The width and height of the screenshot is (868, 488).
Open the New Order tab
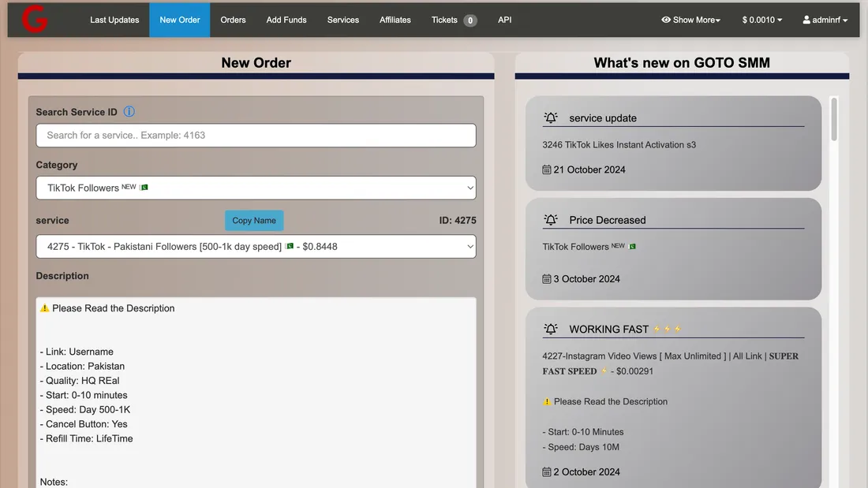179,20
